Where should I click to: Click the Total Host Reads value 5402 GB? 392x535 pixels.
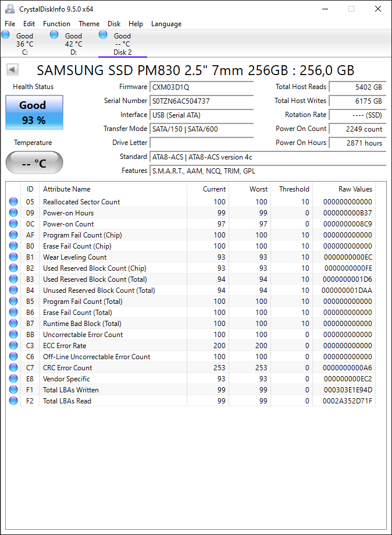[358, 87]
